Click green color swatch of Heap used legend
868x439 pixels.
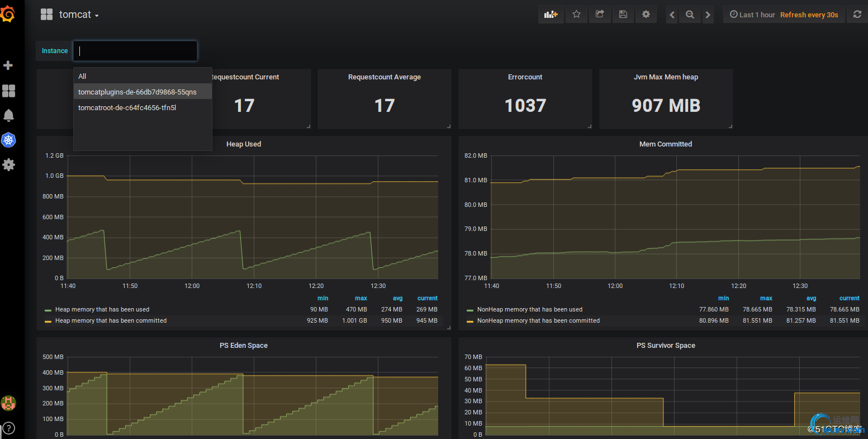48,310
